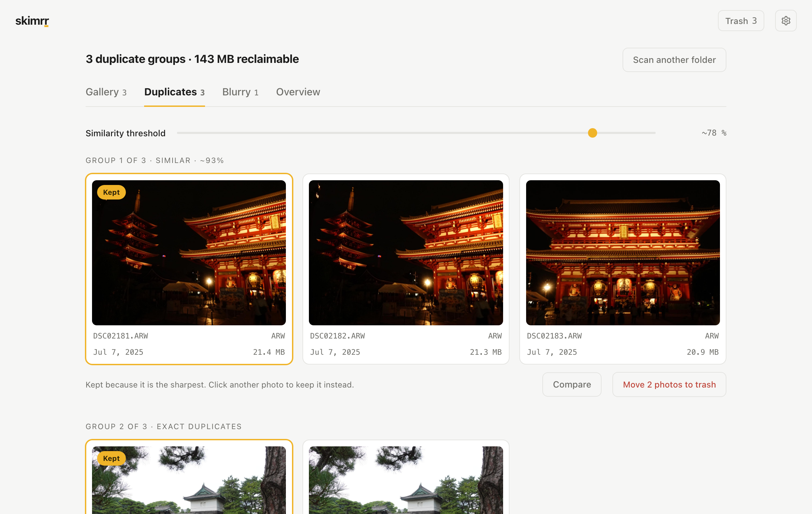Click the filename DSC02182.ARW
The width and height of the screenshot is (812, 514).
(337, 336)
